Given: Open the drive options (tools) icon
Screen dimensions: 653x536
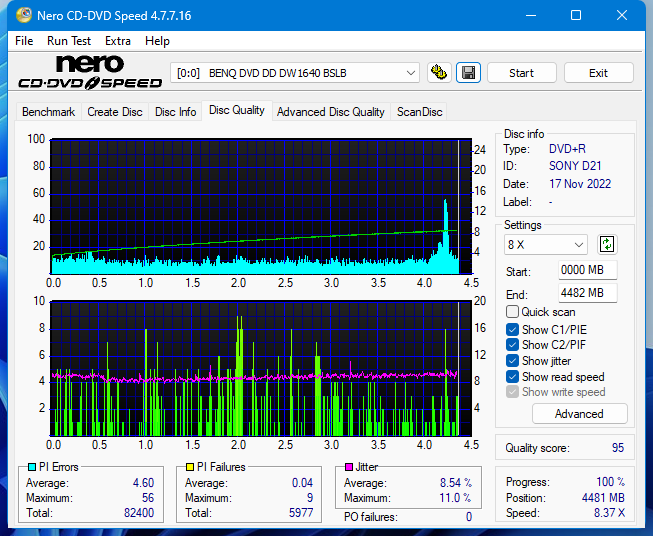Looking at the screenshot, I should (439, 73).
